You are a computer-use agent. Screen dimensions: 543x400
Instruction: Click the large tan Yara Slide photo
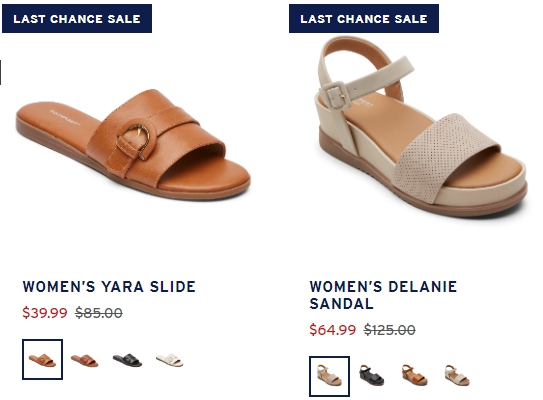pos(133,145)
